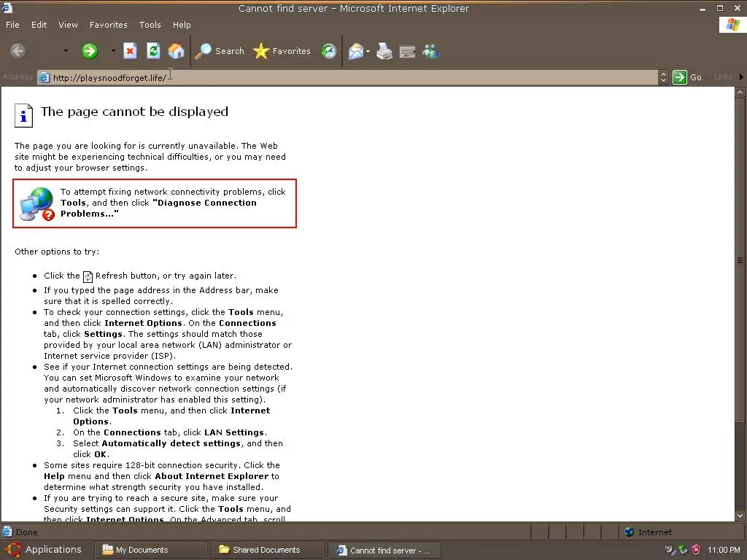Expand the Links toolbar chevron
The image size is (747, 560).
[741, 77]
